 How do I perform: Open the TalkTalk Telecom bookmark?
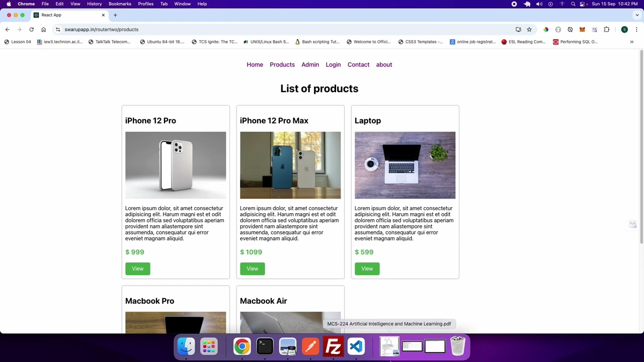tap(109, 42)
